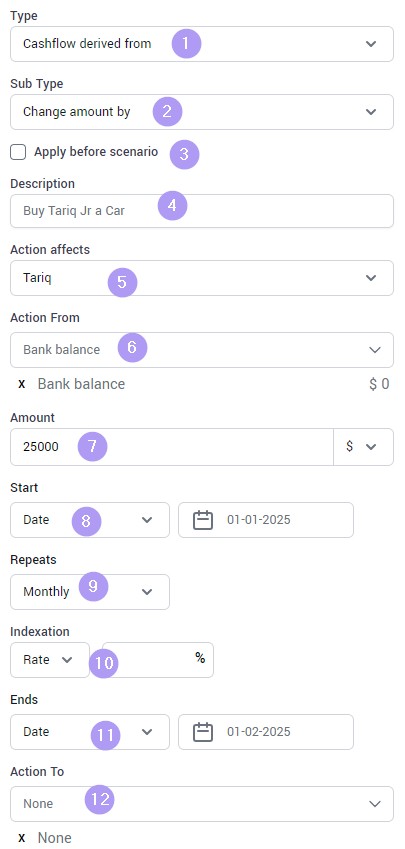The height and width of the screenshot is (849, 405).
Task: Click the numbered marker 4 badge
Action: click(173, 206)
